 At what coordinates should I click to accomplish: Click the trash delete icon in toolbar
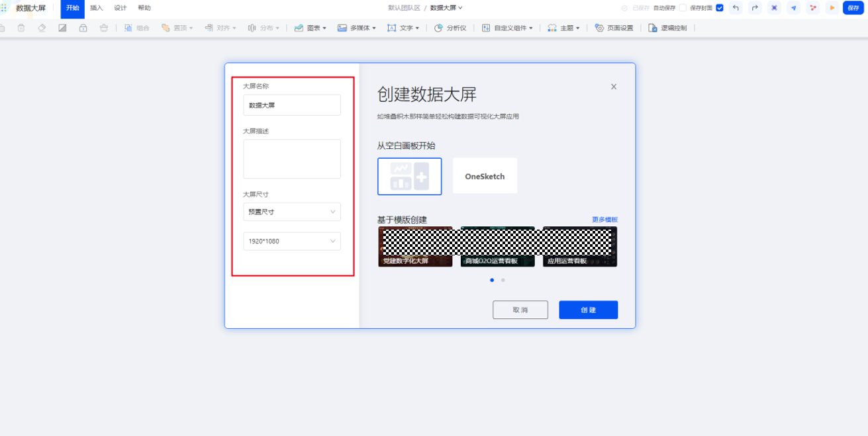21,28
